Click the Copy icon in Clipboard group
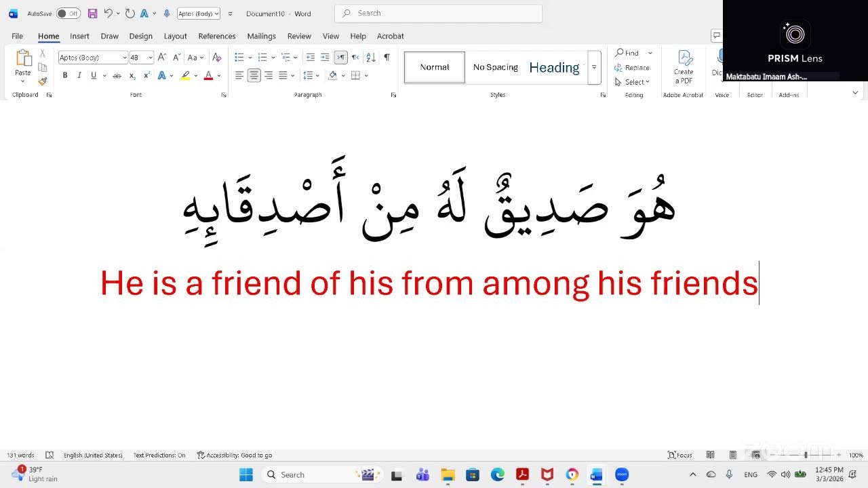The image size is (868, 488). pos(42,67)
